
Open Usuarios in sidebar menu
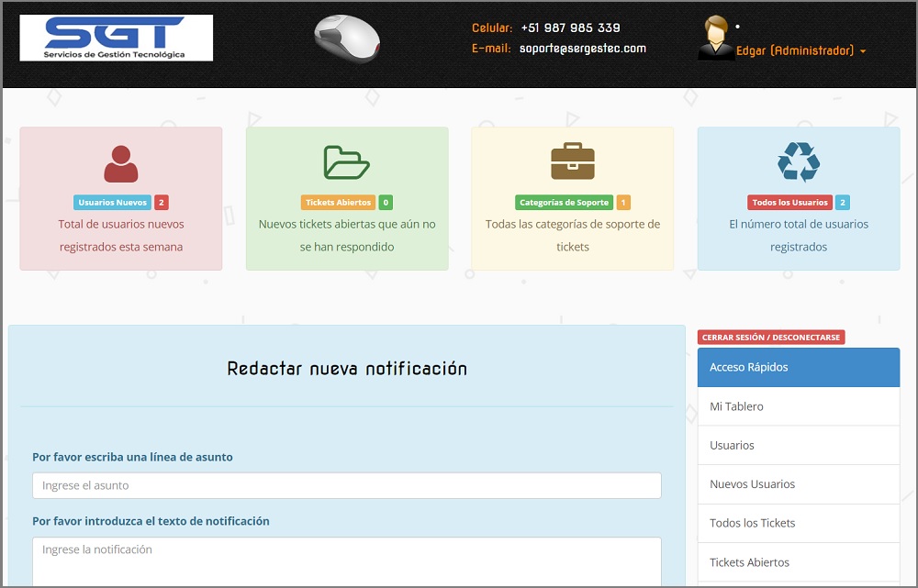[799, 445]
